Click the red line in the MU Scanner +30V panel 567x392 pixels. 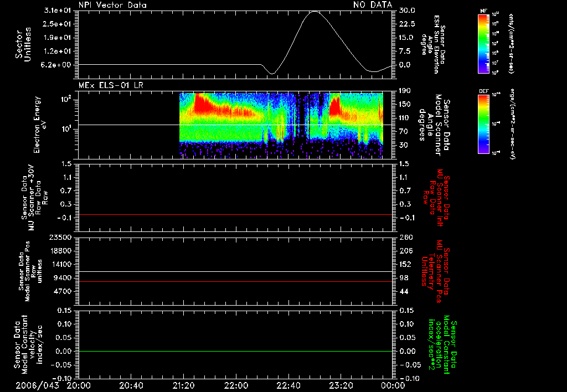(235, 214)
